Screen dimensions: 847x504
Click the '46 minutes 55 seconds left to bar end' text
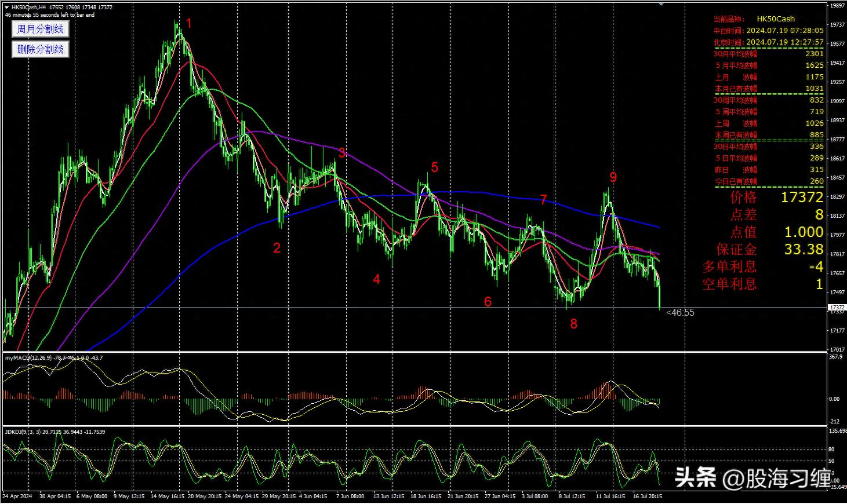(49, 14)
